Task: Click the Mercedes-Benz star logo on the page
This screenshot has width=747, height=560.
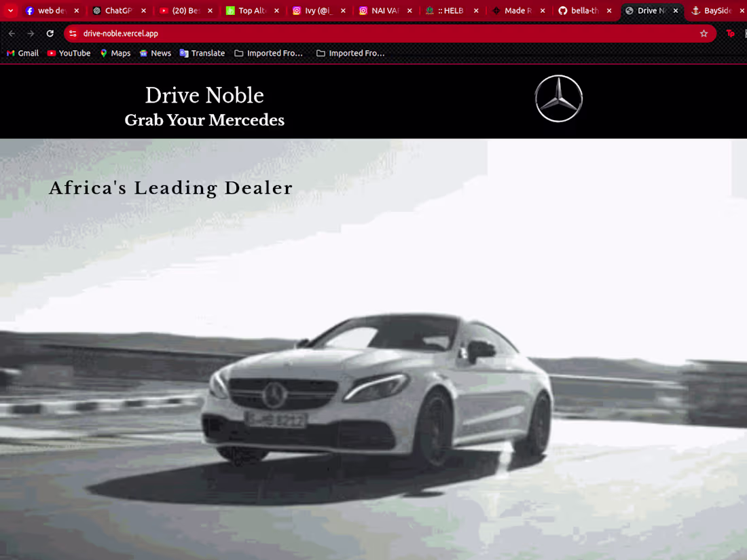Action: [558, 98]
